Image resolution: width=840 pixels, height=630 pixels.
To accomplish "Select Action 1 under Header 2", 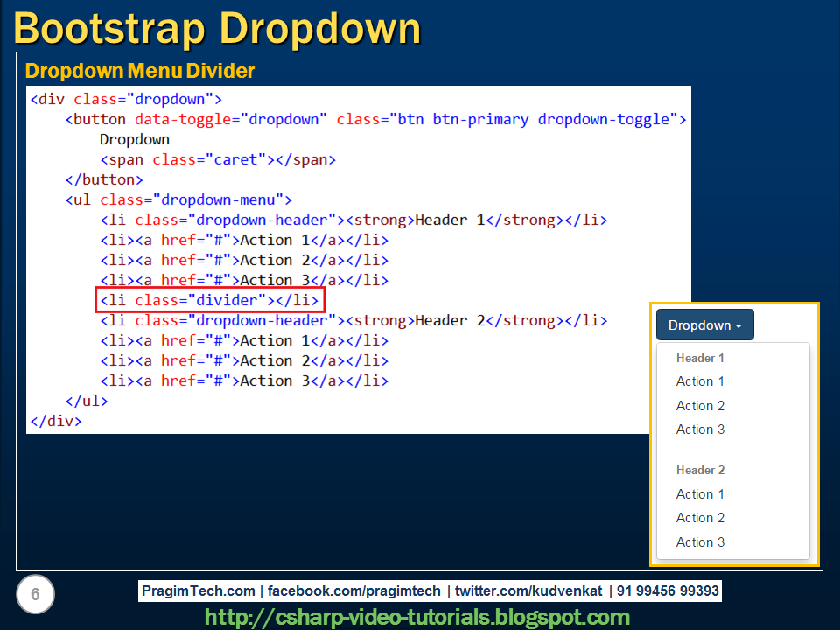I will point(699,494).
